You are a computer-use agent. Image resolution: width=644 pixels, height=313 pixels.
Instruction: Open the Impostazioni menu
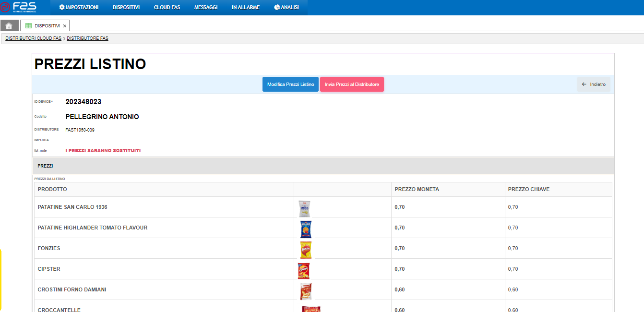[x=79, y=7]
